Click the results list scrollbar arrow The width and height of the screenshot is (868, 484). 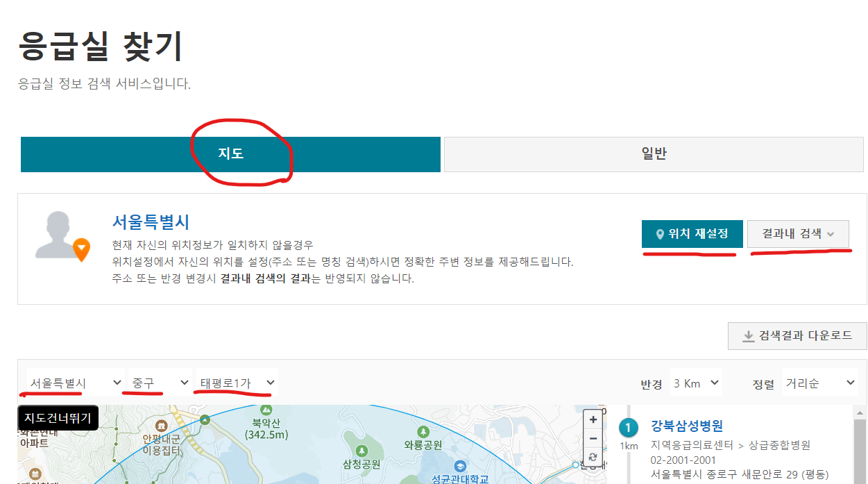pos(860,413)
